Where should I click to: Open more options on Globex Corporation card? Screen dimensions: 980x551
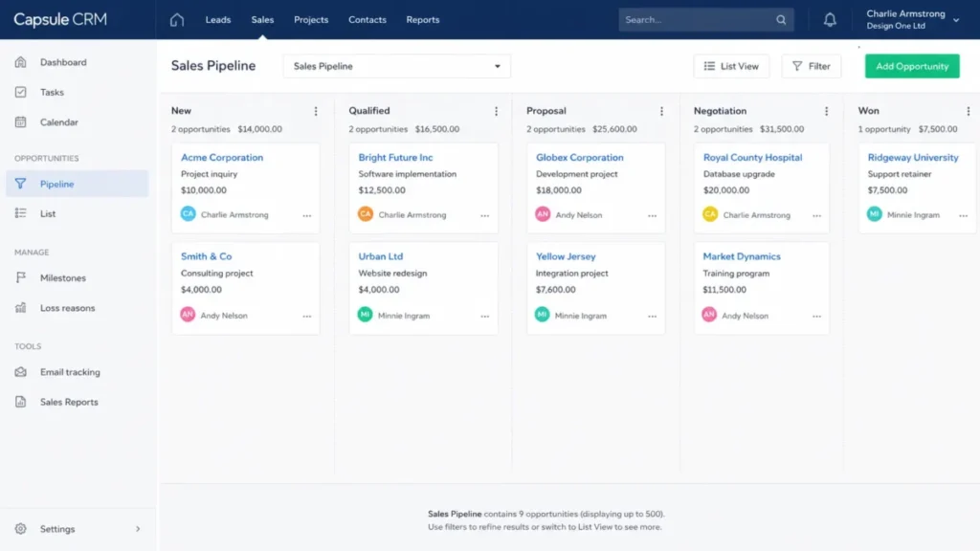coord(652,215)
